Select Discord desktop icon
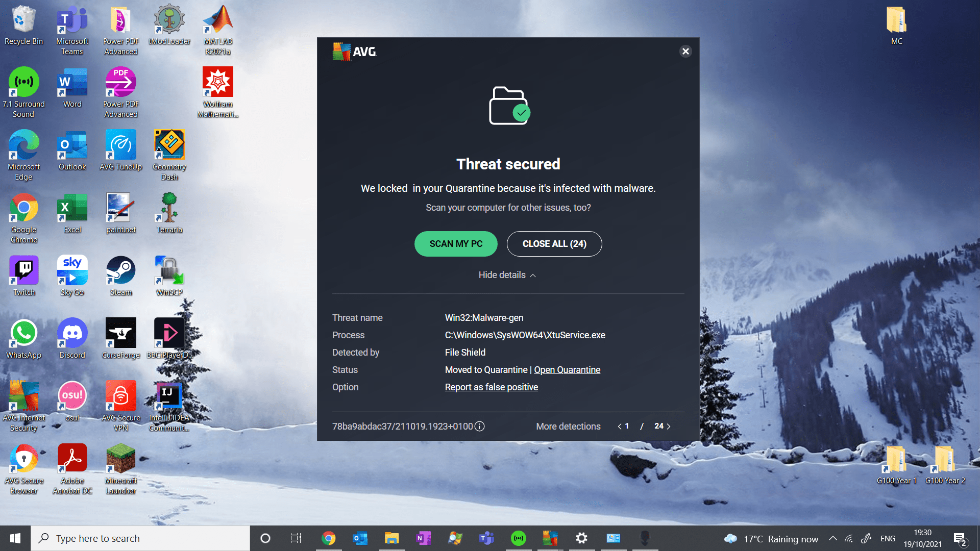The image size is (980, 551). [72, 339]
